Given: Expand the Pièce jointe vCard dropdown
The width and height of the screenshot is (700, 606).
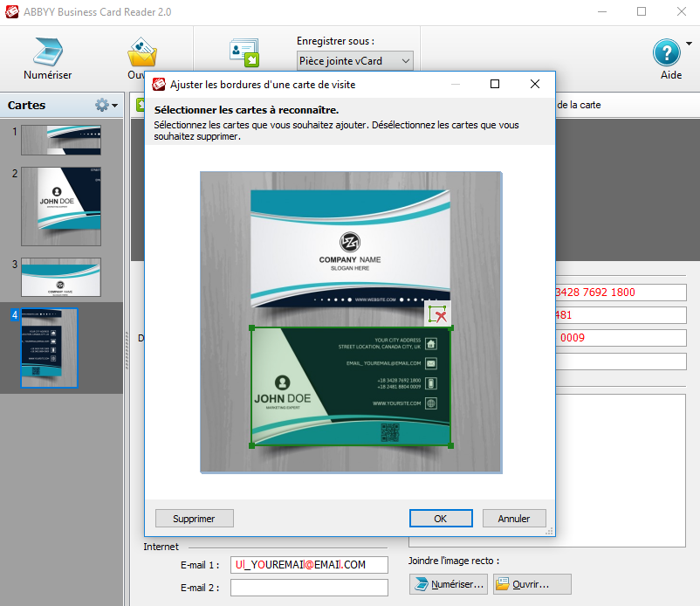Looking at the screenshot, I should tap(354, 61).
